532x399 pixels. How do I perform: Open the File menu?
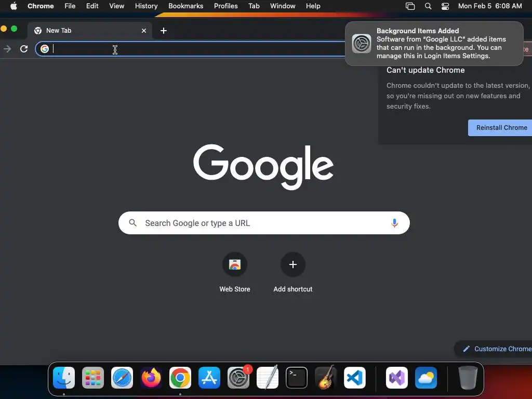[70, 6]
